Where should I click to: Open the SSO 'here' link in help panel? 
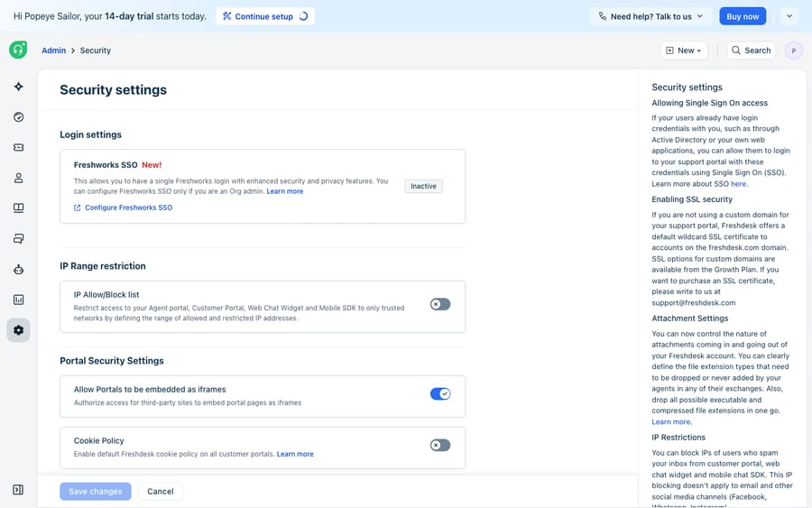tap(738, 184)
